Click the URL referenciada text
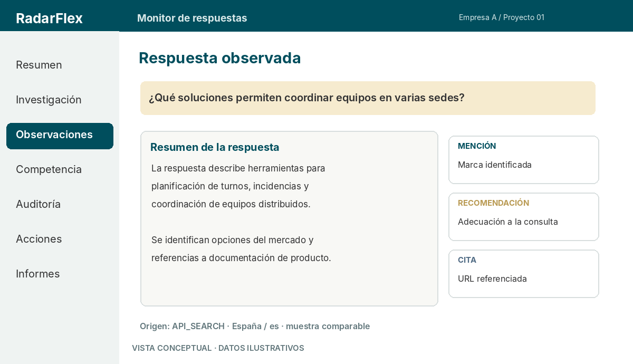 (x=492, y=279)
